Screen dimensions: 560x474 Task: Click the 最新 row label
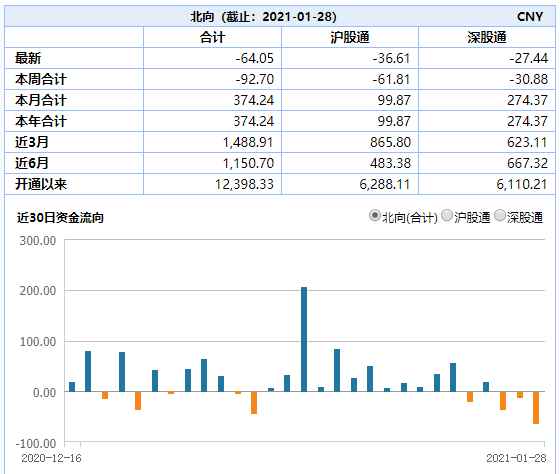click(x=28, y=58)
